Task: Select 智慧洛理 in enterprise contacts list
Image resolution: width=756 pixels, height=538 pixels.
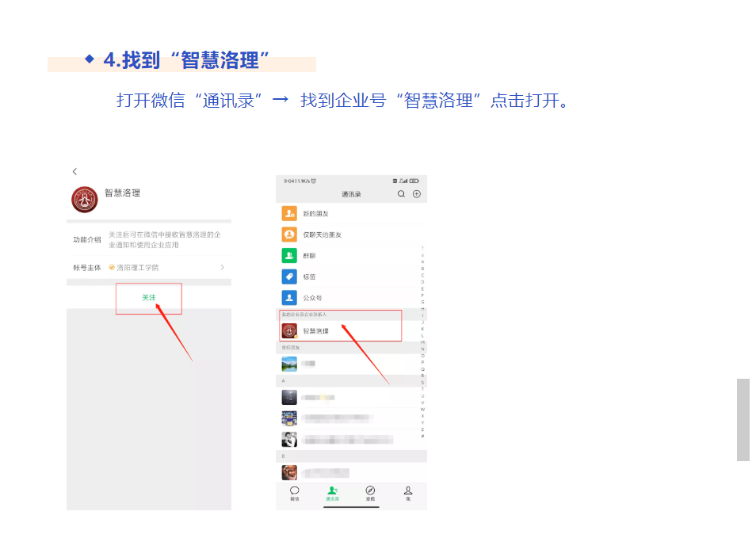Action: coord(316,330)
